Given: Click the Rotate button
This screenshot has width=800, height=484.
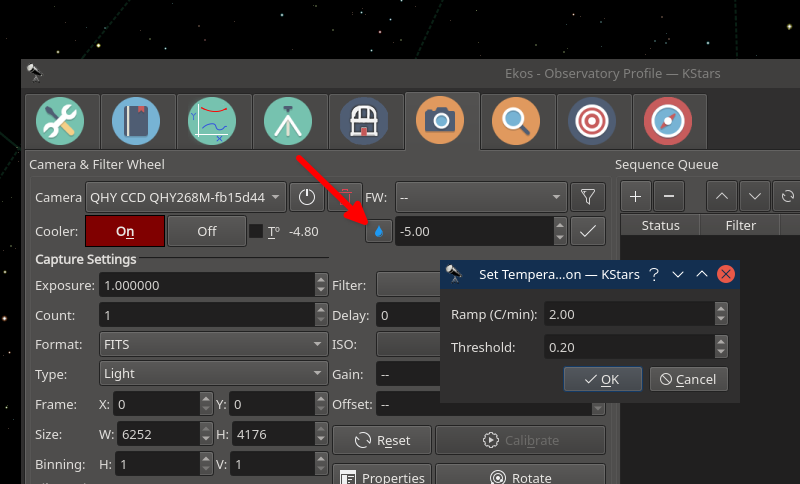Looking at the screenshot, I should (520, 475).
